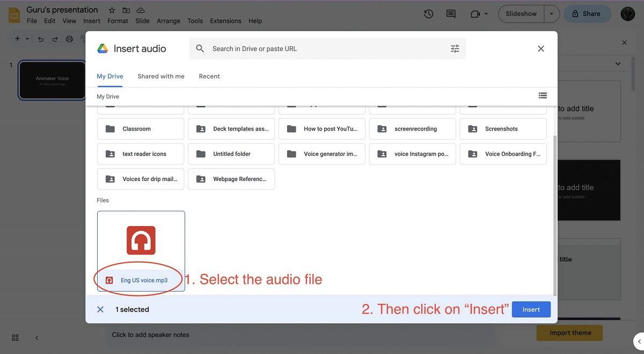Star the Guru's presentation document
Viewport: 644px width, 354px height.
pos(112,10)
